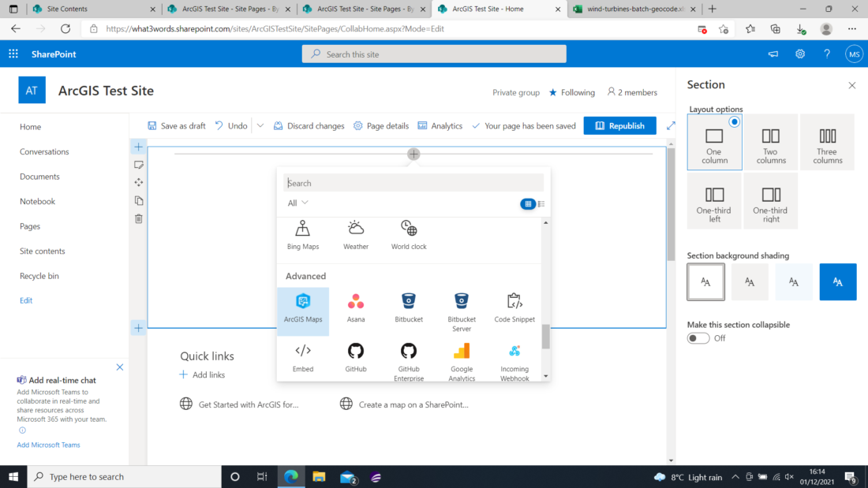The image size is (868, 488).
Task: Open Site contents in the left navigation
Action: [42, 251]
